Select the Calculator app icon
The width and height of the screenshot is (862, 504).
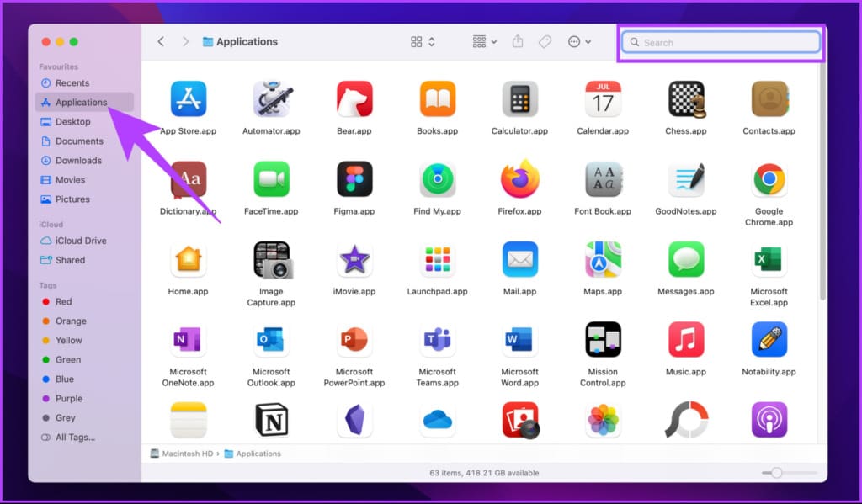click(x=520, y=99)
